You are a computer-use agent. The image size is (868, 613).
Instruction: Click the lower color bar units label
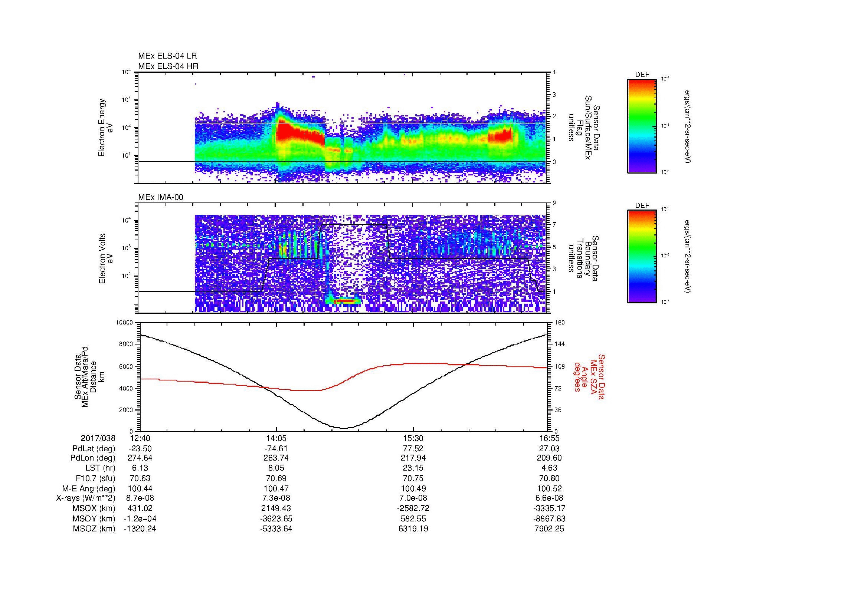pyautogui.click(x=688, y=257)
